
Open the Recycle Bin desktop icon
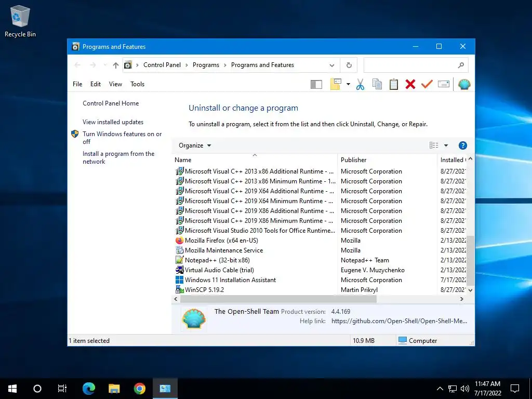point(20,21)
